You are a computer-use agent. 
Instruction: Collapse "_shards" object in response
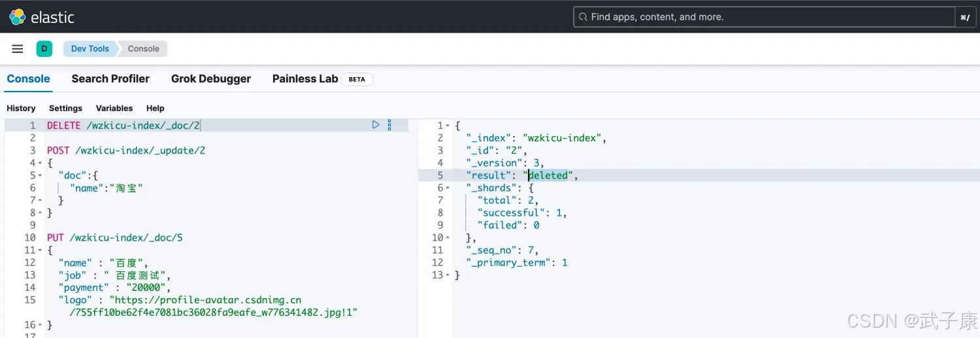(448, 188)
